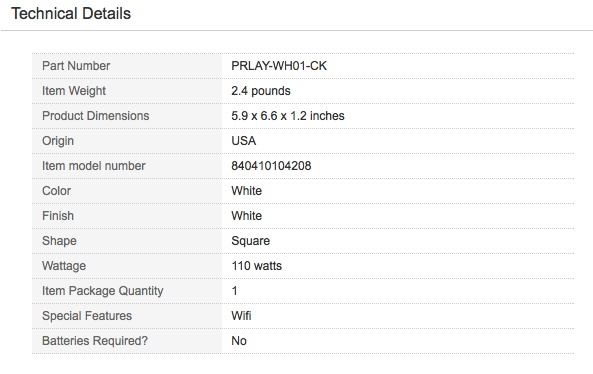The width and height of the screenshot is (593, 374).
Task: Click the Special Features label
Action: point(87,316)
